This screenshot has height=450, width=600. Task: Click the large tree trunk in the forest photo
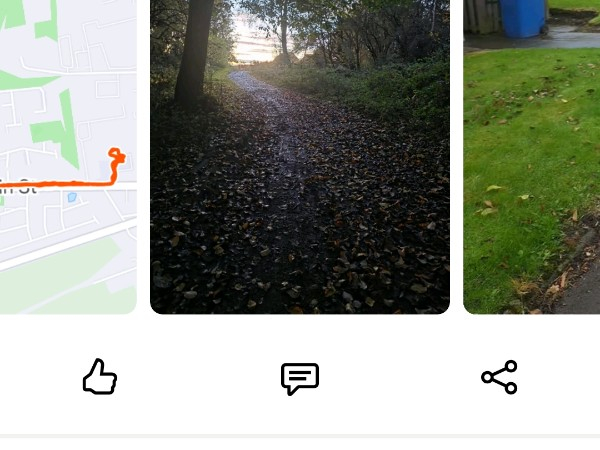(x=193, y=50)
